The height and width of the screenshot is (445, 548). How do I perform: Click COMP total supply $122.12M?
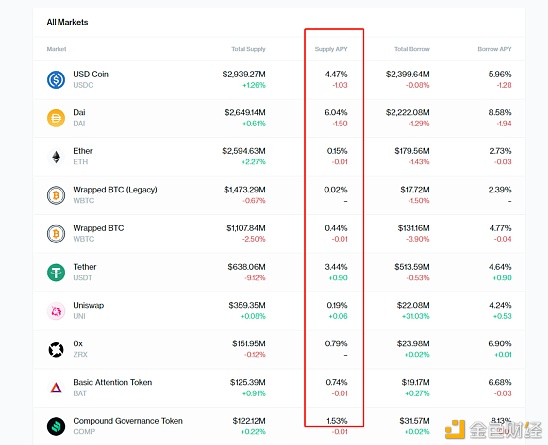[249, 421]
